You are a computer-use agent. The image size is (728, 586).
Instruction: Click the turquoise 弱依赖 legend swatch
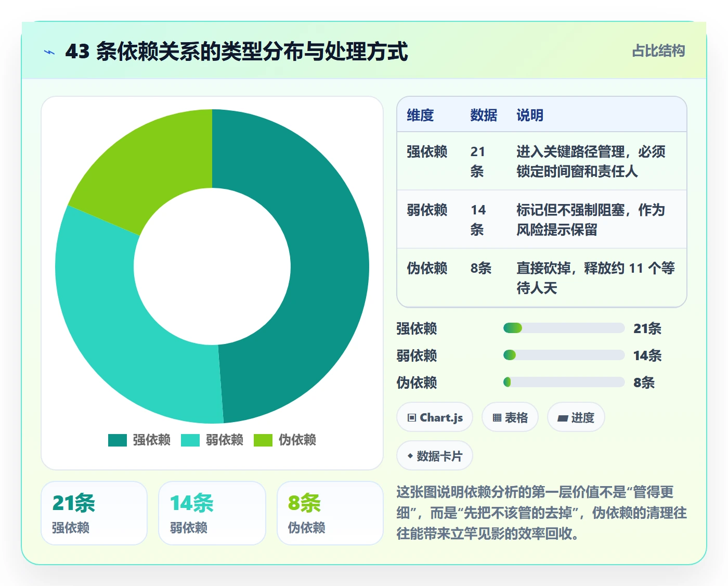click(x=190, y=440)
